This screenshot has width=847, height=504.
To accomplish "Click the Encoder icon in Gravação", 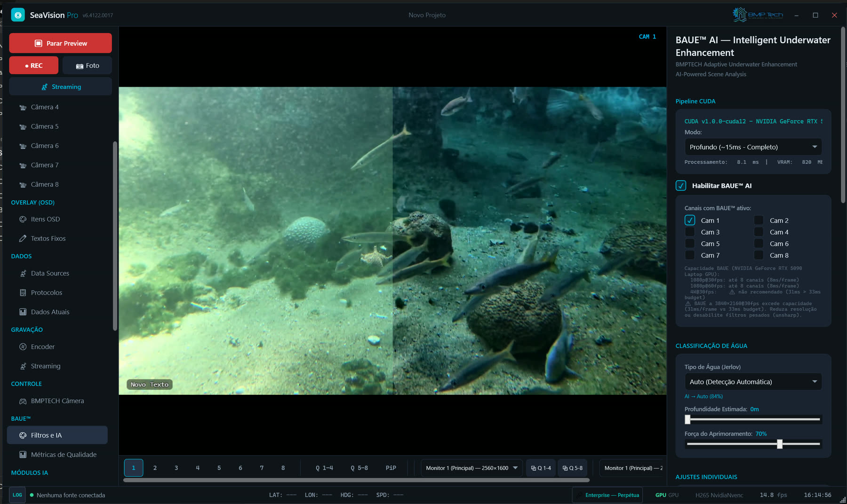I will coord(23,346).
